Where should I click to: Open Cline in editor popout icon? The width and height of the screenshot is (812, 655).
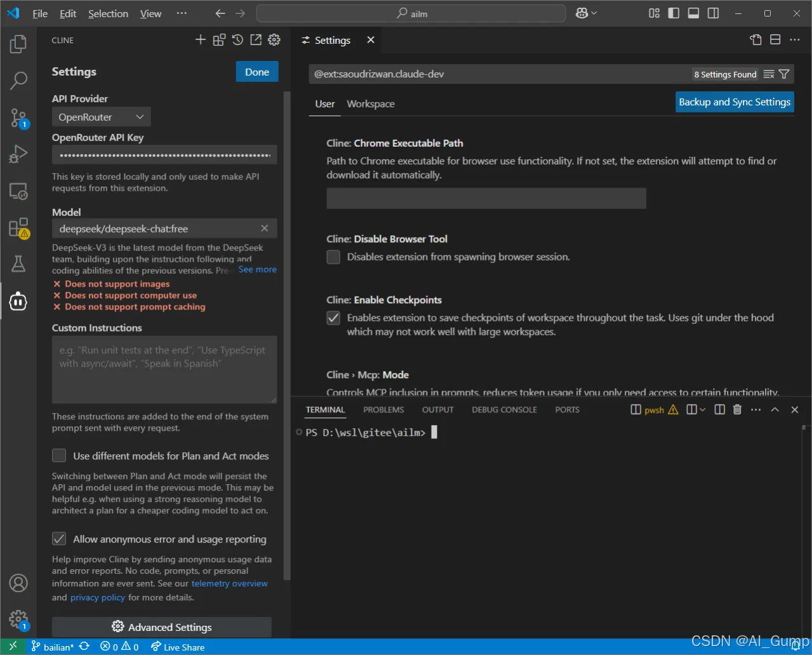[x=256, y=40]
